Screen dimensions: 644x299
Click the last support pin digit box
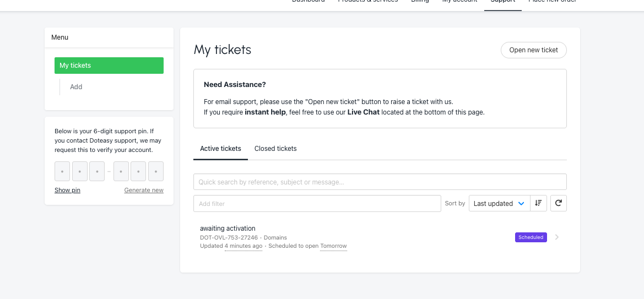tap(156, 171)
